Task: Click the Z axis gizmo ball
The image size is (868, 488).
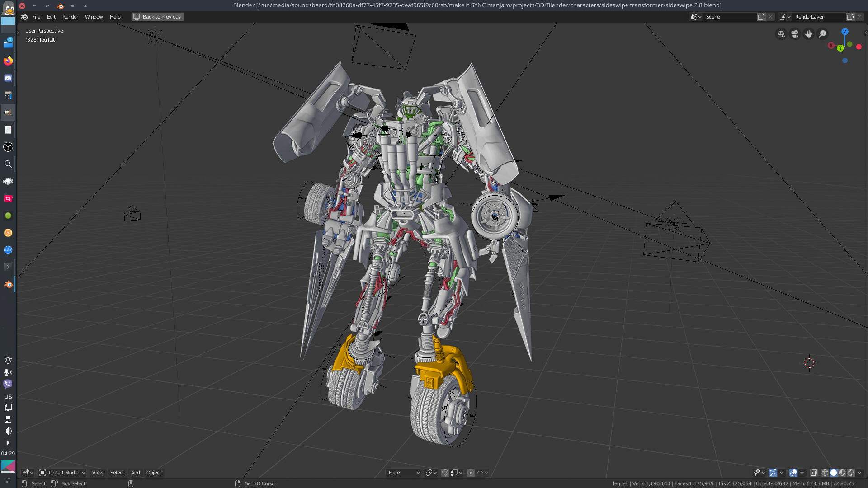Action: coord(844,32)
